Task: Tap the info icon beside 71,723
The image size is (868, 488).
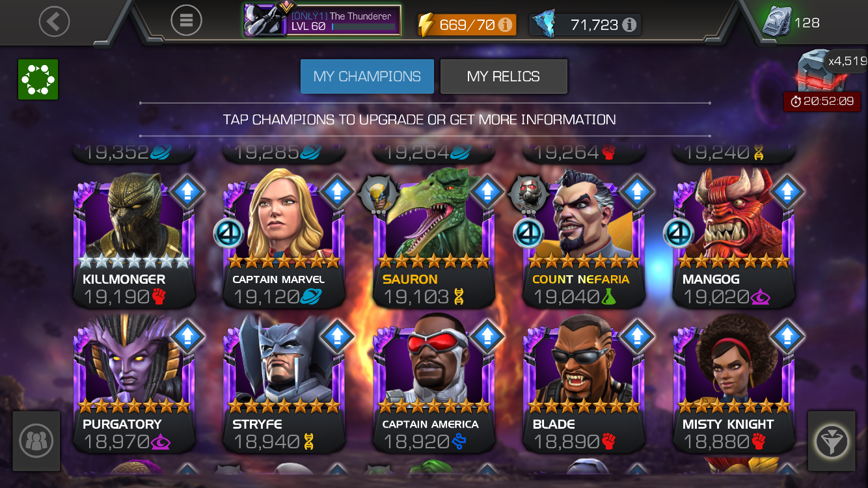Action: pos(629,25)
